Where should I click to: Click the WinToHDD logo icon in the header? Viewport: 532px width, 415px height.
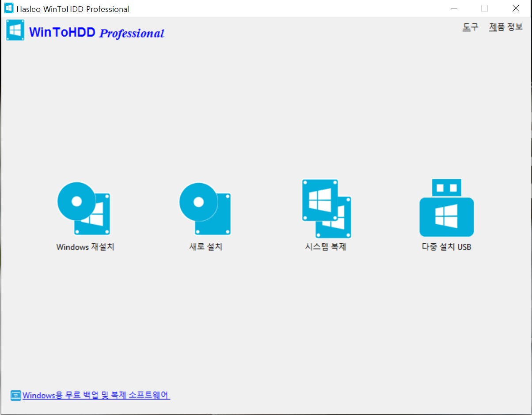(15, 30)
